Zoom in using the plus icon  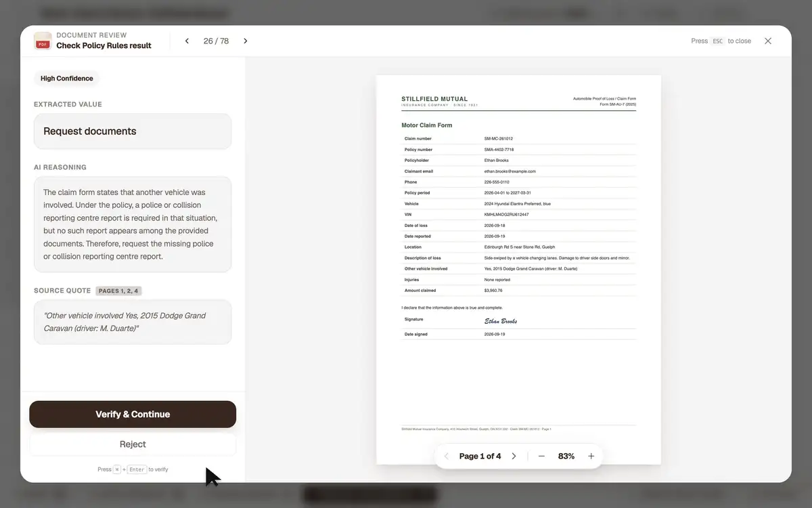click(591, 457)
